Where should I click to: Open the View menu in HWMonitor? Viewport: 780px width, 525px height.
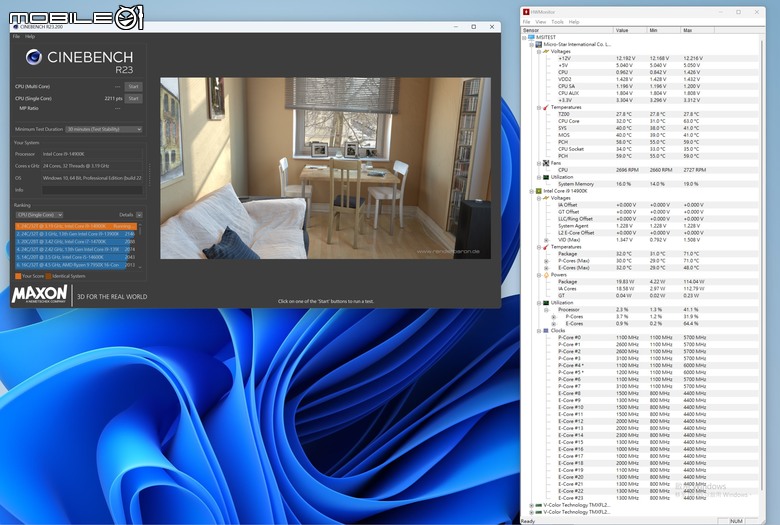[541, 22]
